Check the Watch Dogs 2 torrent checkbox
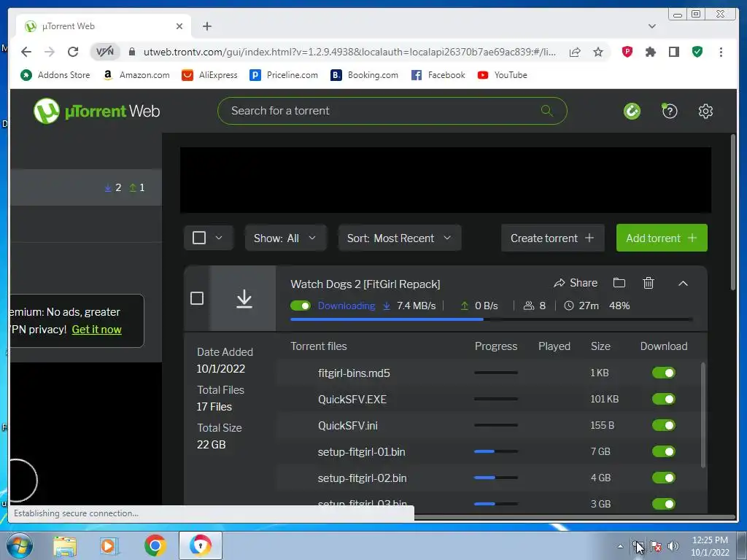This screenshot has width=747, height=560. 197,298
